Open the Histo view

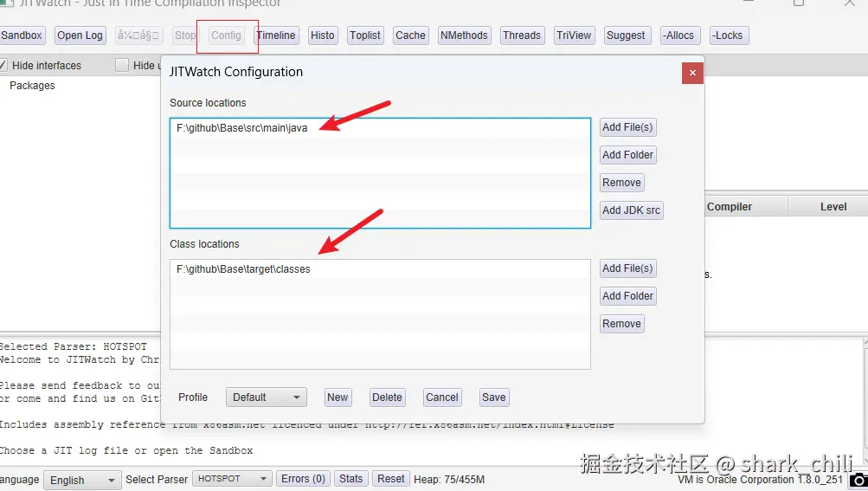tap(323, 36)
